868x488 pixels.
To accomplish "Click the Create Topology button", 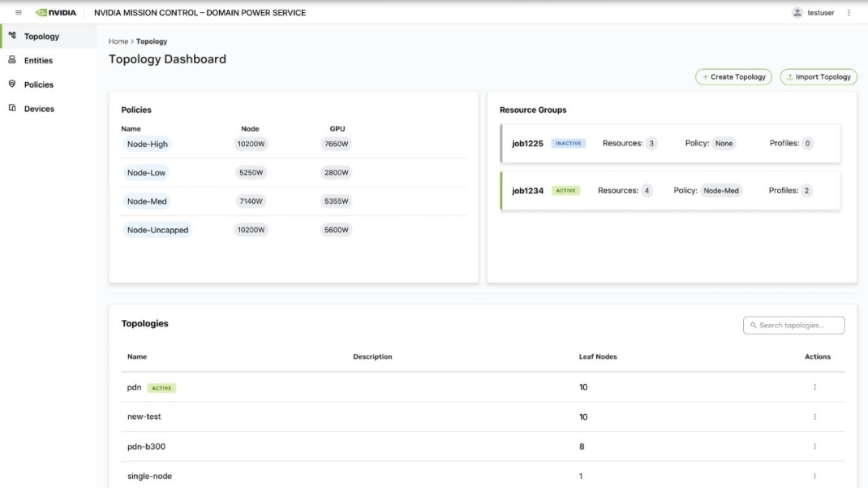I will pos(733,76).
